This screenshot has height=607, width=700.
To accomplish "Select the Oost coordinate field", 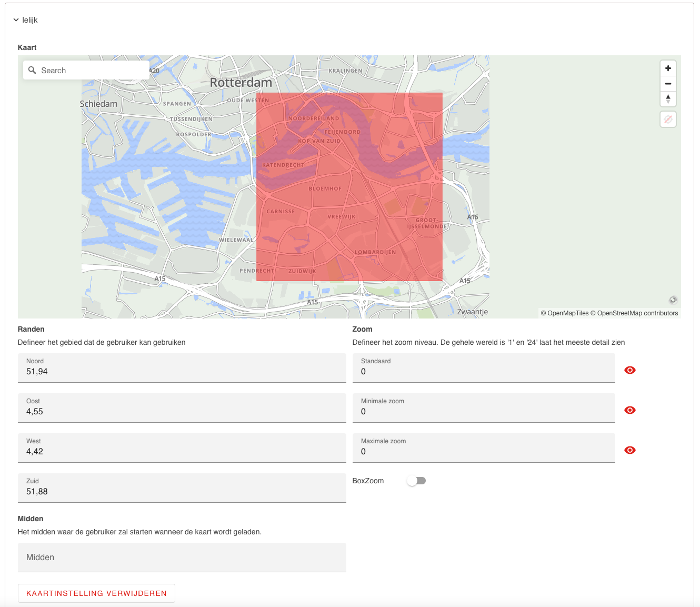I will tap(182, 411).
